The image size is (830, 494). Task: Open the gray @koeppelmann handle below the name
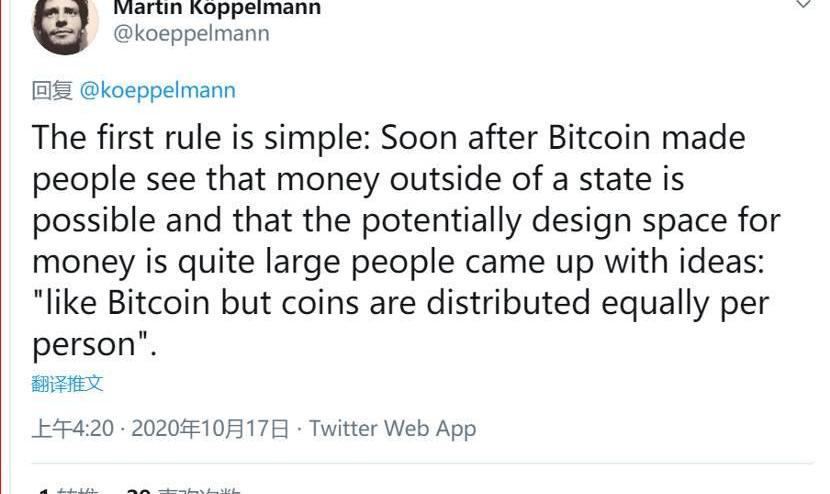pyautogui.click(x=191, y=33)
